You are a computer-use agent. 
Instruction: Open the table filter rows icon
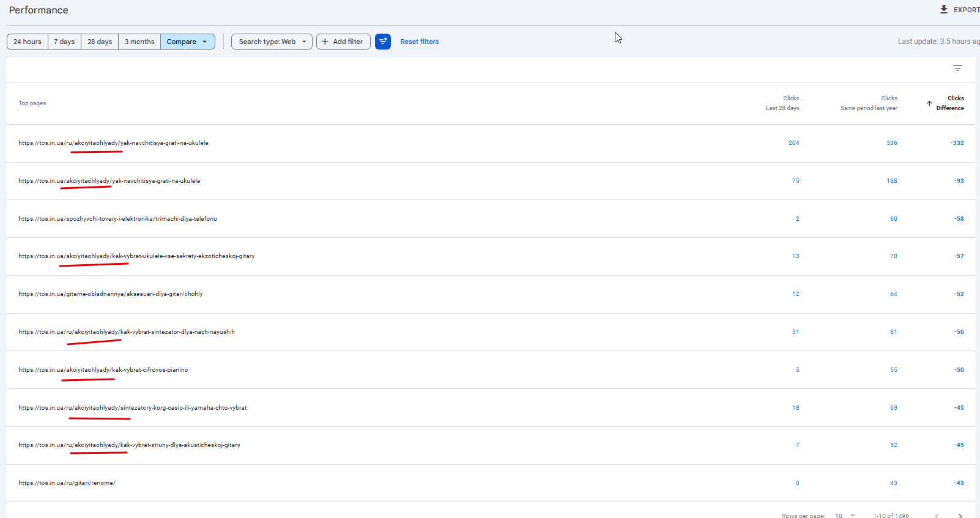point(957,68)
